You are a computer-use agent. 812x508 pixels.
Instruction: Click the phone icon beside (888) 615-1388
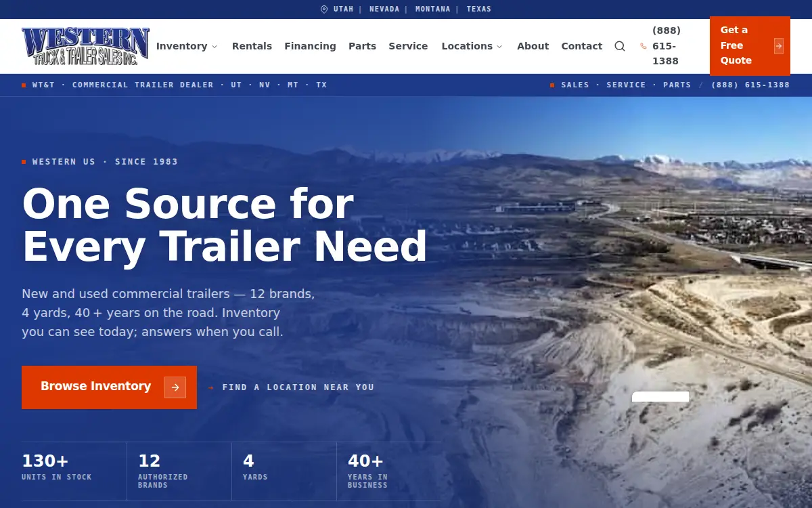point(643,46)
